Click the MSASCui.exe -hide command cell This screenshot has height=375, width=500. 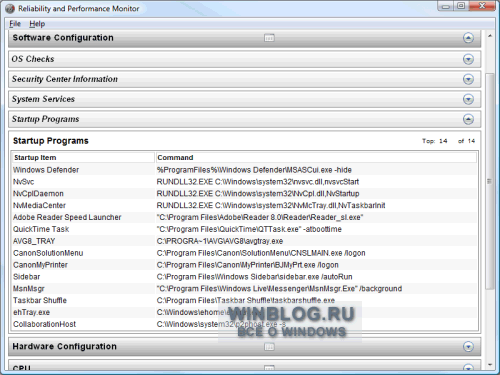(x=254, y=170)
